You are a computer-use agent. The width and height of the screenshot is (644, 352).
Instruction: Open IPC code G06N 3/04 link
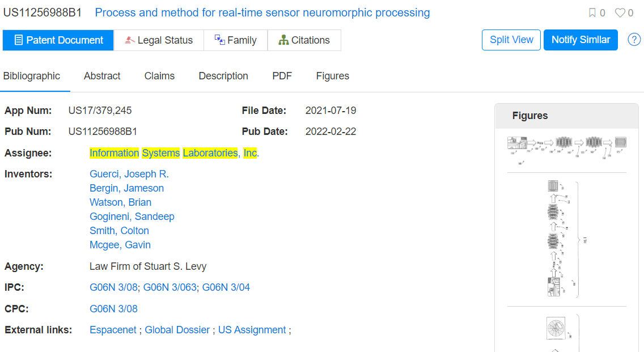226,287
